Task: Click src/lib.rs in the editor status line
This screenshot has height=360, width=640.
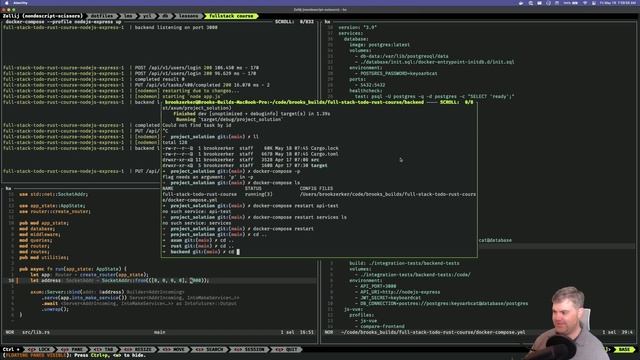Action: tap(36, 332)
